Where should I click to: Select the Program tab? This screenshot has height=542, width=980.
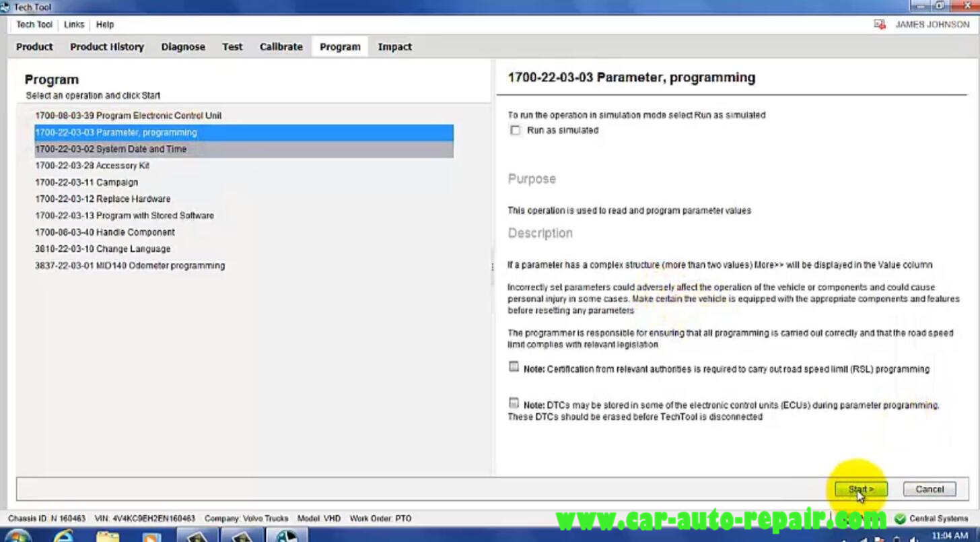pyautogui.click(x=340, y=46)
